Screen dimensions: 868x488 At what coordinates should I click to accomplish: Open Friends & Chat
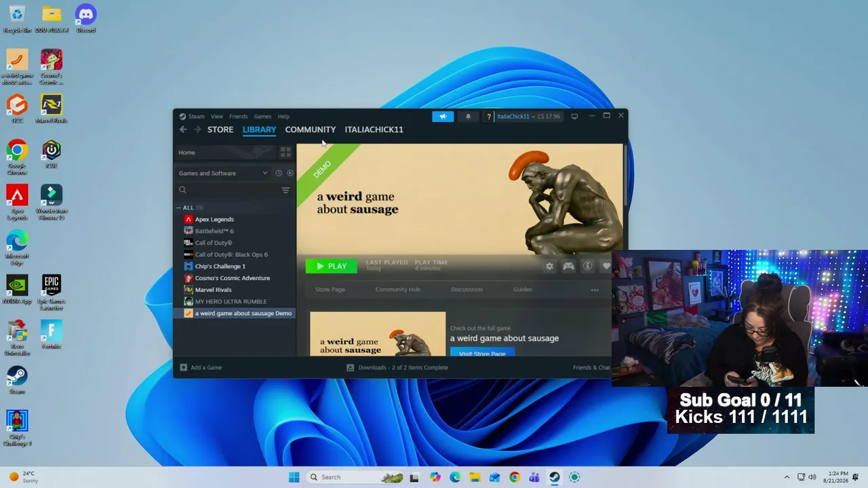click(x=591, y=367)
